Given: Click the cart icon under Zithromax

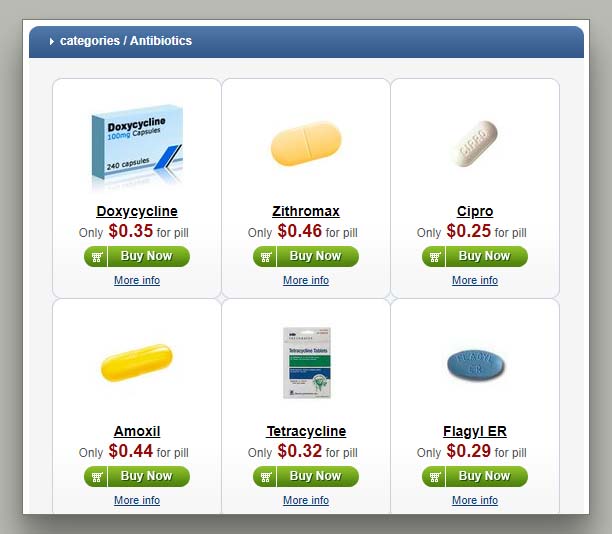Looking at the screenshot, I should click(265, 256).
